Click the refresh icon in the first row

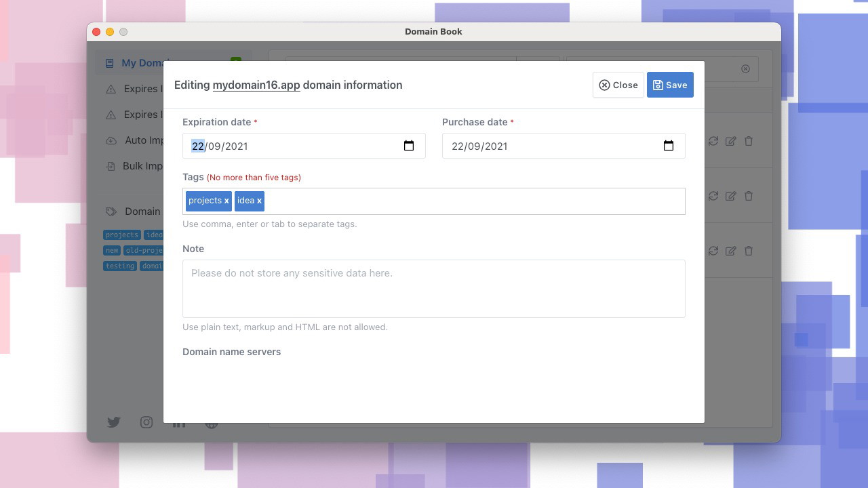(713, 141)
